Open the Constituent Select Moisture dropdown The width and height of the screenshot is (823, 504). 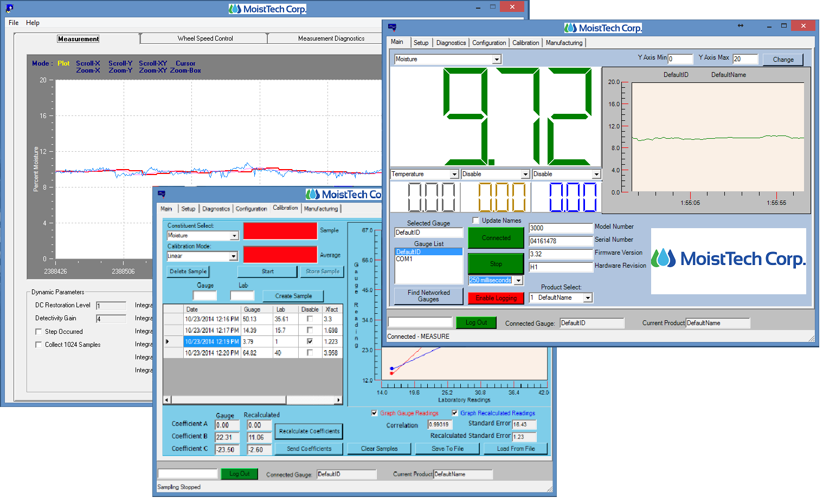coord(234,236)
